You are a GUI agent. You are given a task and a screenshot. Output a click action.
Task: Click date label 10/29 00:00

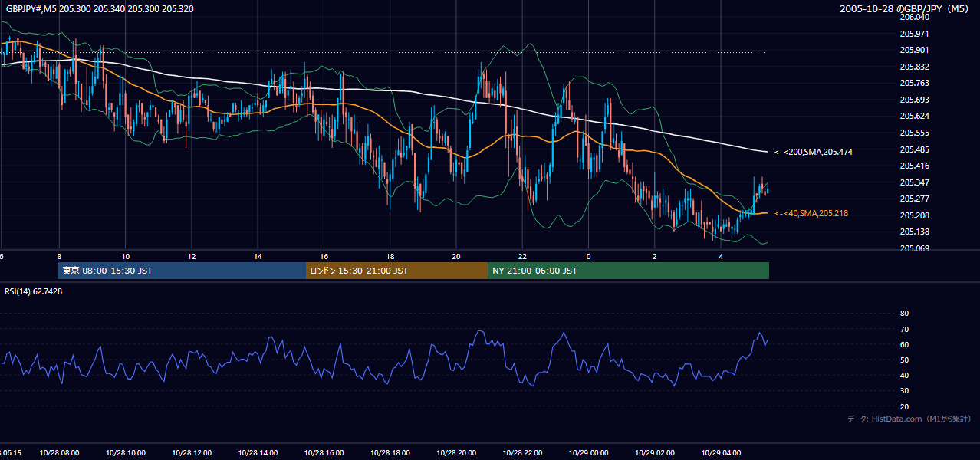click(589, 453)
